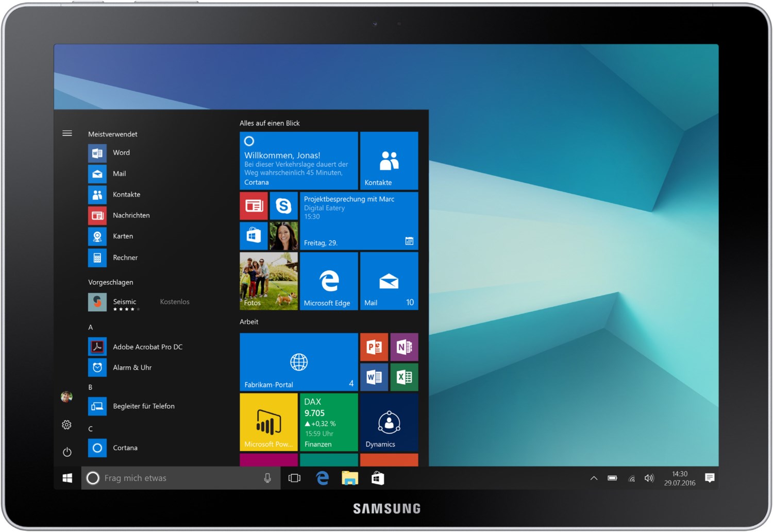Image resolution: width=773 pixels, height=532 pixels.
Task: Show hidden system tray icons
Action: click(x=594, y=478)
